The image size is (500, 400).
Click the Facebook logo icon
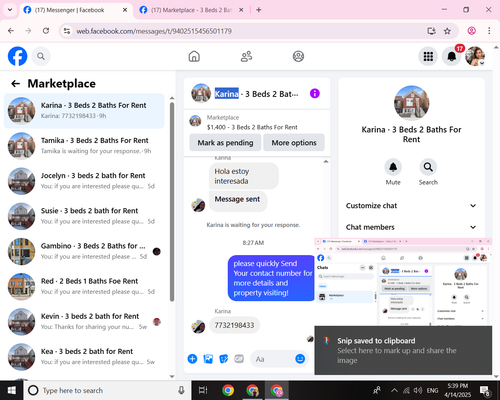tap(17, 56)
